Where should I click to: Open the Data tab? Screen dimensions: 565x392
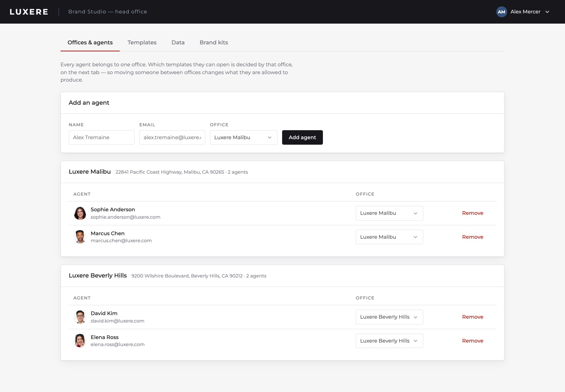point(178,42)
